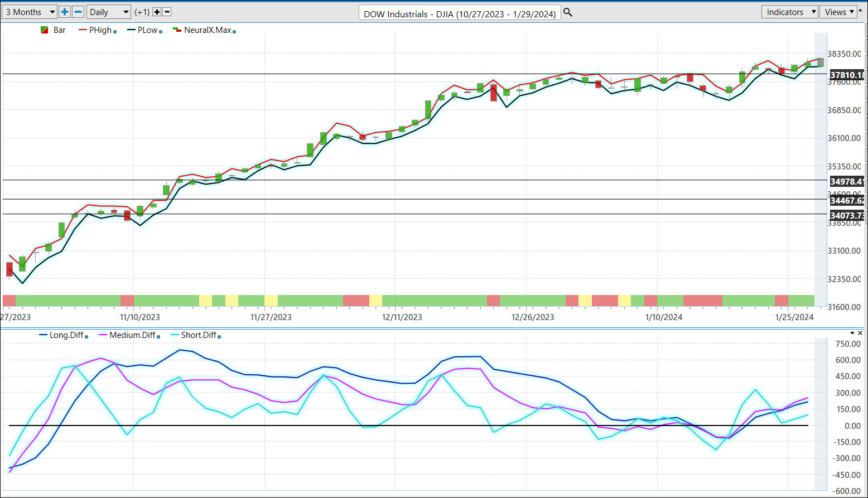Click the 1/10/2024 date axis label
The width and height of the screenshot is (868, 498).
[x=664, y=317]
